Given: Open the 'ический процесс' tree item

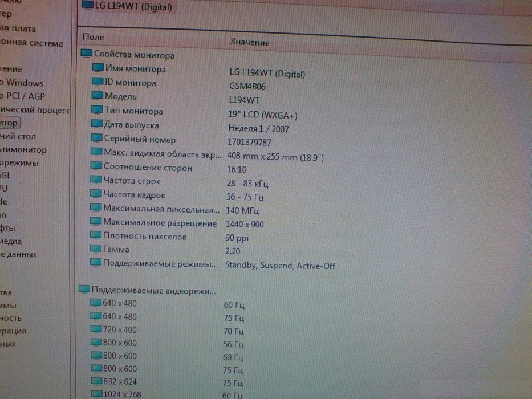Looking at the screenshot, I should point(34,110).
